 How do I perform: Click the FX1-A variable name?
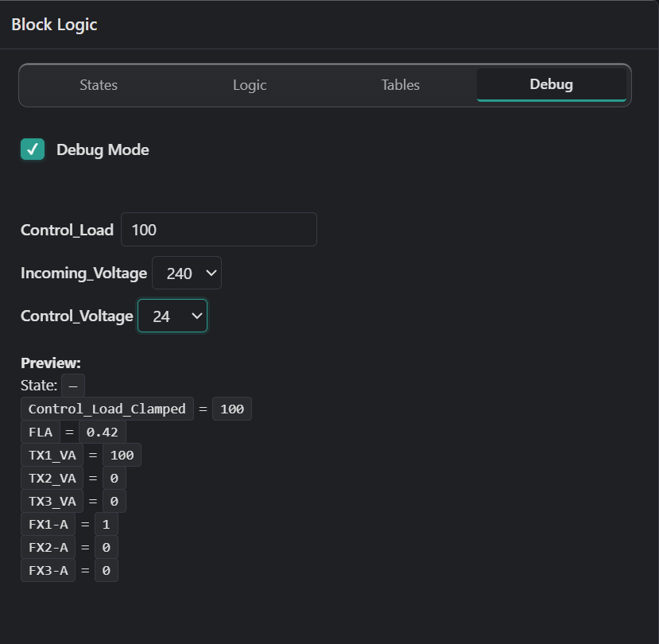[48, 524]
